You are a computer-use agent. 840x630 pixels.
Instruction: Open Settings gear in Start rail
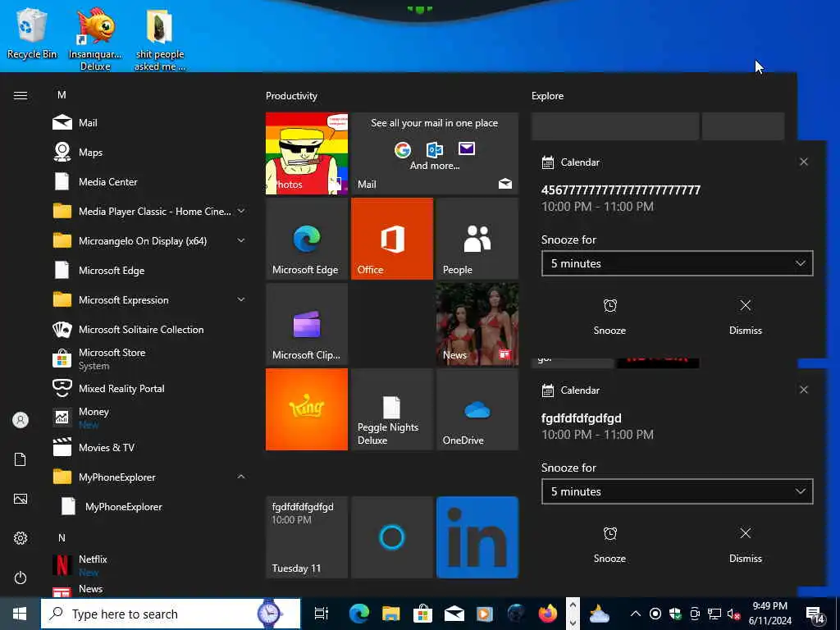tap(21, 538)
